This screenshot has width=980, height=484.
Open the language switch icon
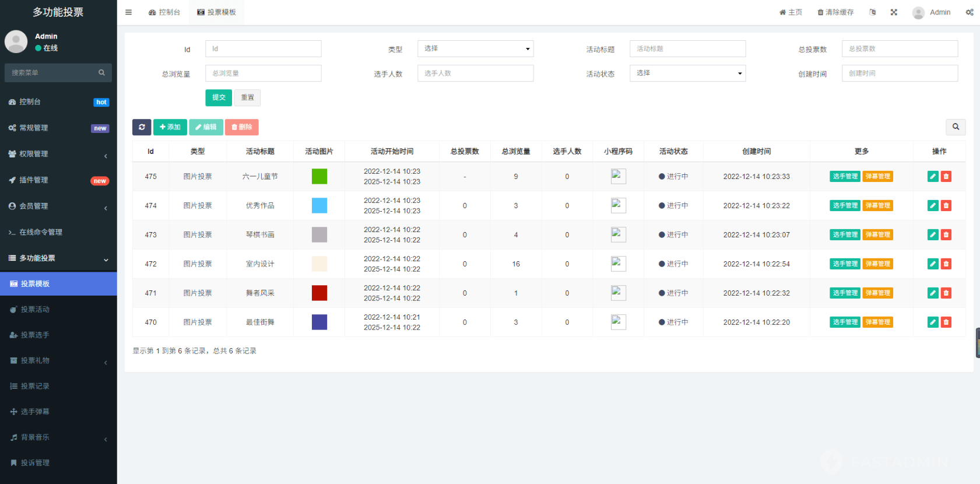click(873, 12)
